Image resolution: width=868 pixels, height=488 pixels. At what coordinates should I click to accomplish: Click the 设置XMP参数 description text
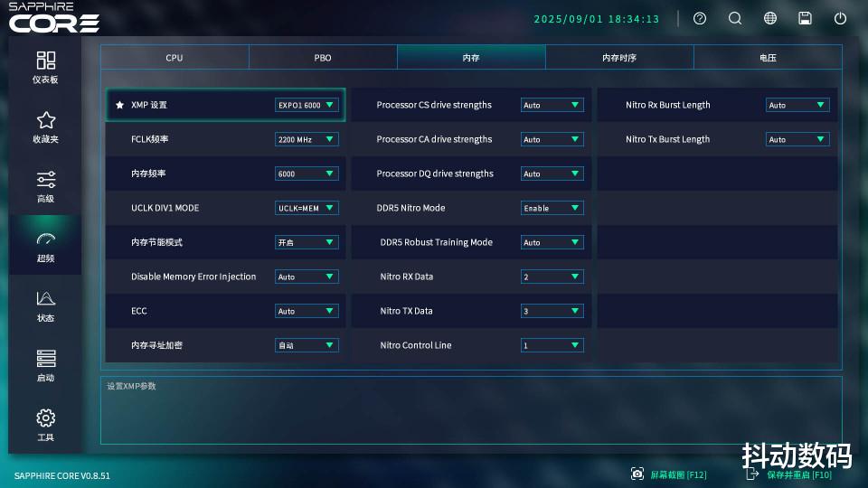click(x=131, y=386)
